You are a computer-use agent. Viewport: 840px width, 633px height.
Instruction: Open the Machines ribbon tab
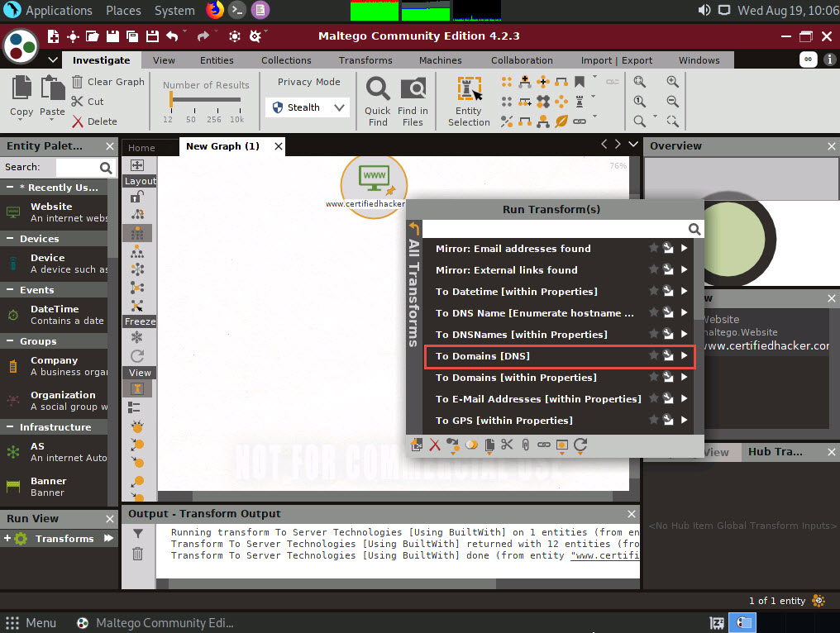point(441,60)
